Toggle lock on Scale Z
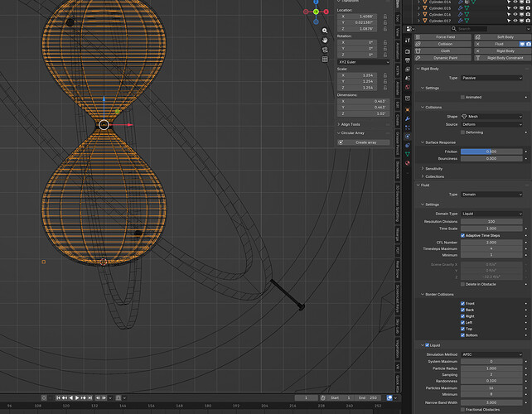Image resolution: width=532 pixels, height=414 pixels. 385,88
